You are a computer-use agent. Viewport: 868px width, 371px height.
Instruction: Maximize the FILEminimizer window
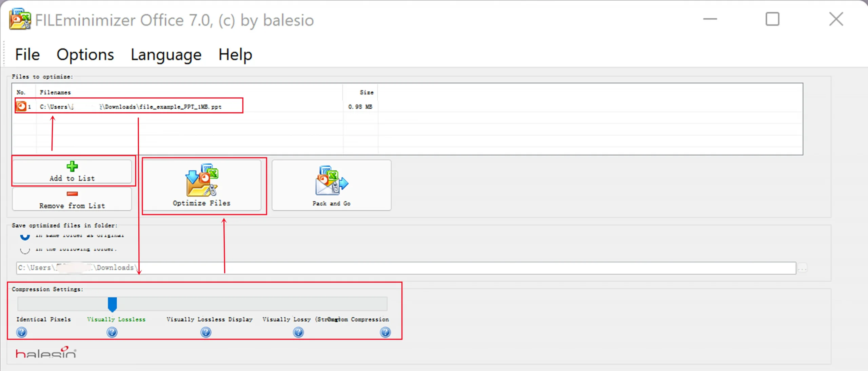point(773,19)
